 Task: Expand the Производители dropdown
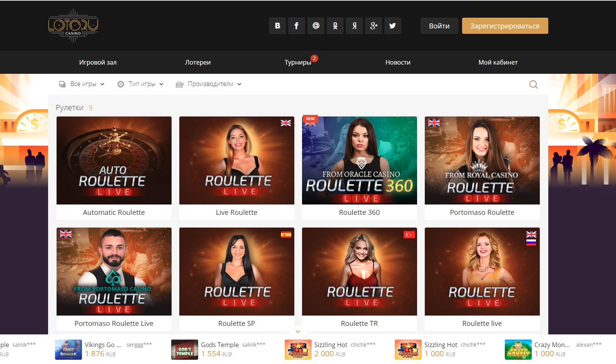[x=209, y=84]
